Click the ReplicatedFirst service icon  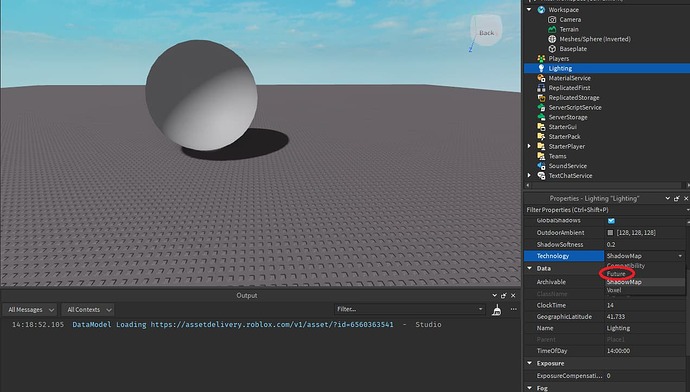coord(541,88)
